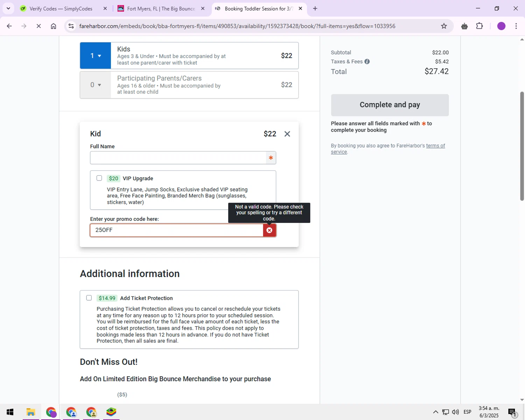Click the page vertical scrollbar thumb
The height and width of the screenshot is (420, 525).
[522, 146]
